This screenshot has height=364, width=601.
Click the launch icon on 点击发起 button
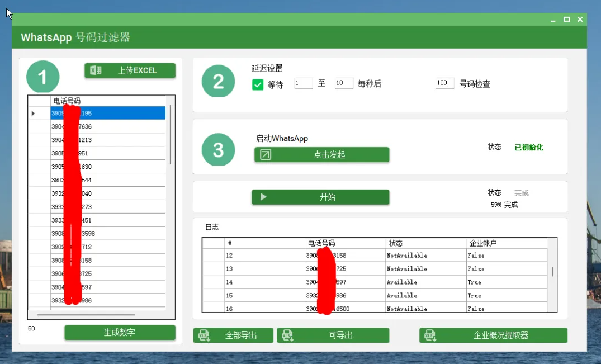266,154
